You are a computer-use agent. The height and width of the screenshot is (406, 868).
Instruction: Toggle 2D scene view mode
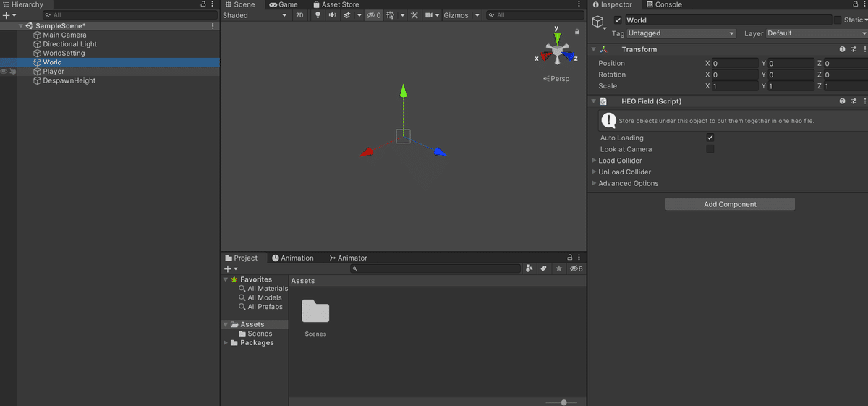click(x=299, y=15)
